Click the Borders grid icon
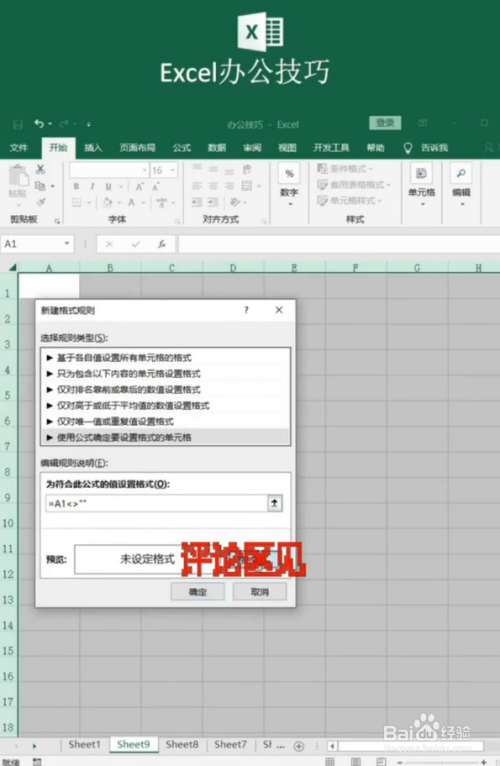The width and height of the screenshot is (500, 766). coord(77,202)
